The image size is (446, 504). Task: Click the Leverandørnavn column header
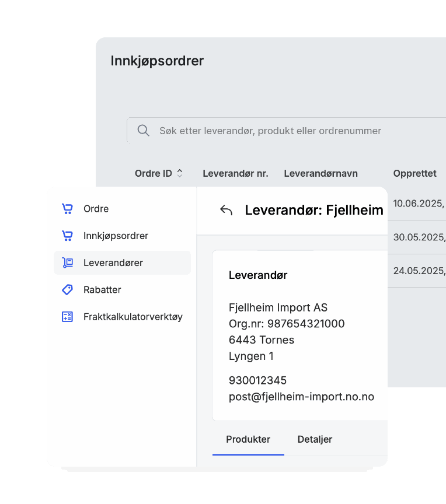[x=320, y=174]
